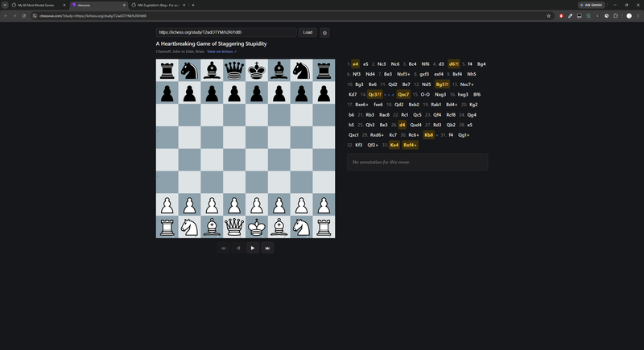
Task: Go to the highlighted move 26. d4
Action: 402,126
